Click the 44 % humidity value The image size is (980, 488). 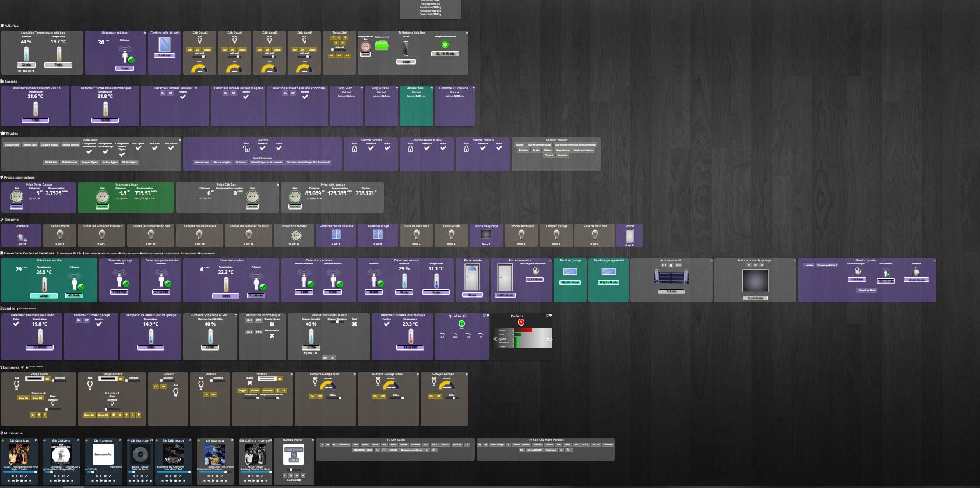[26, 41]
